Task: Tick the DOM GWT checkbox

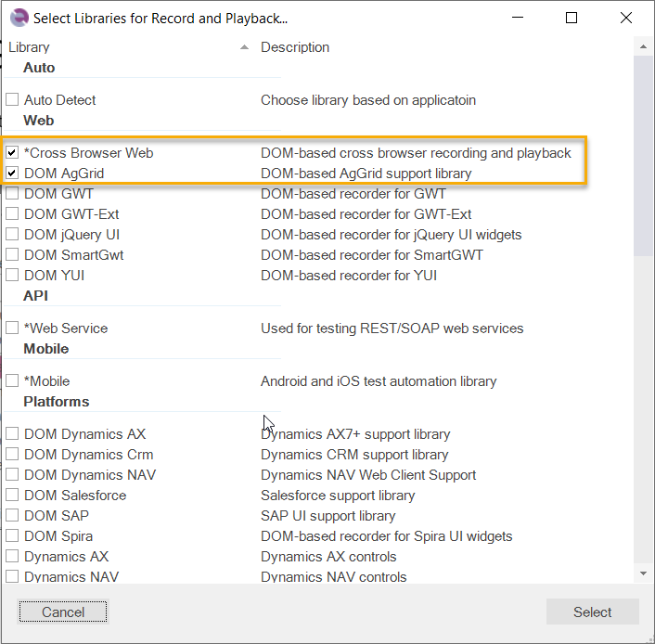Action: click(12, 194)
